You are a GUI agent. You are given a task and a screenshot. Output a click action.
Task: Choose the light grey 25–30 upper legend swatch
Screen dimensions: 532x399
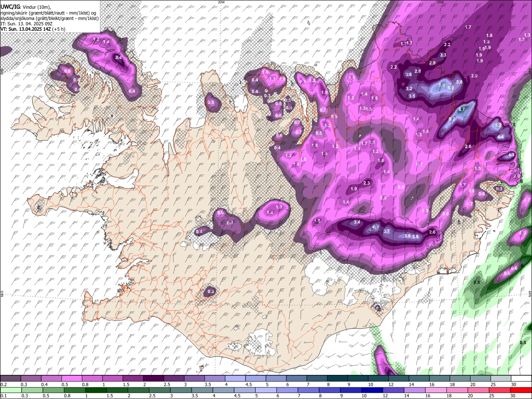click(x=501, y=378)
